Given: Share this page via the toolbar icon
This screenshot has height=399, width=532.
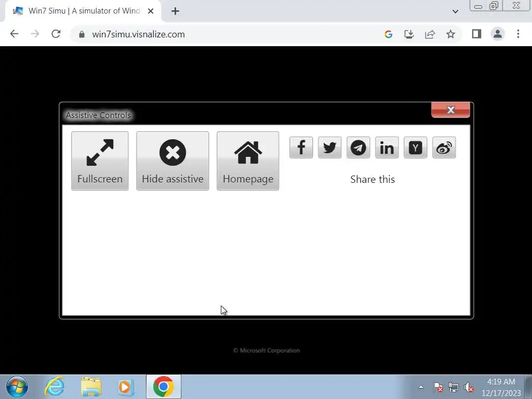Looking at the screenshot, I should click(x=430, y=34).
